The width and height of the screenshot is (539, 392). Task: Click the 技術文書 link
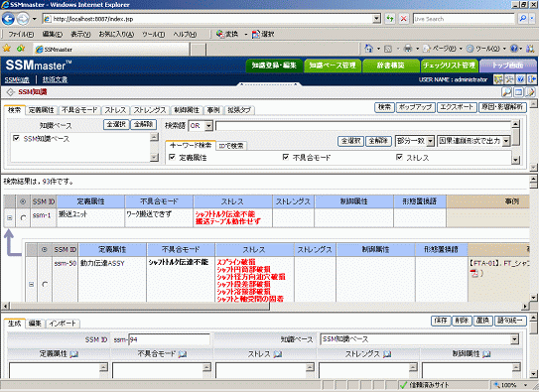55,79
